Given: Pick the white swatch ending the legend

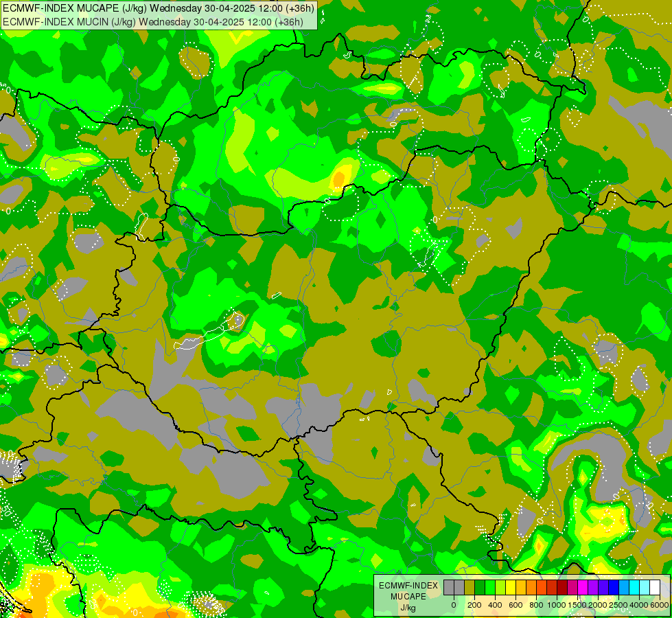Looking at the screenshot, I should pos(656,588).
